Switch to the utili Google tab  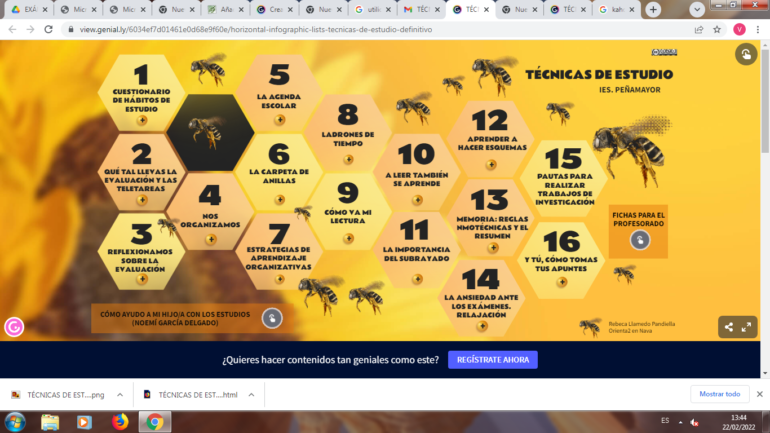pyautogui.click(x=373, y=9)
